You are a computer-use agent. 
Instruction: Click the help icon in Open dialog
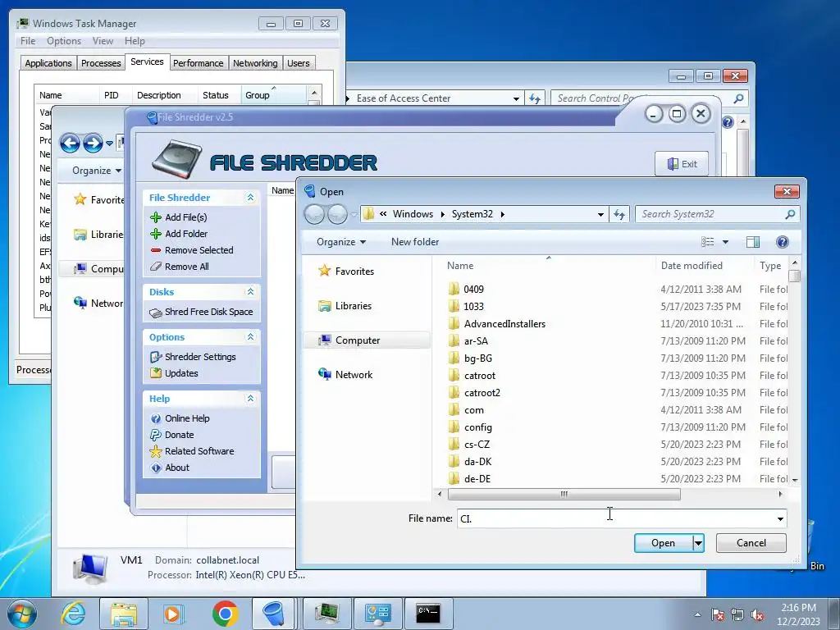tap(782, 242)
